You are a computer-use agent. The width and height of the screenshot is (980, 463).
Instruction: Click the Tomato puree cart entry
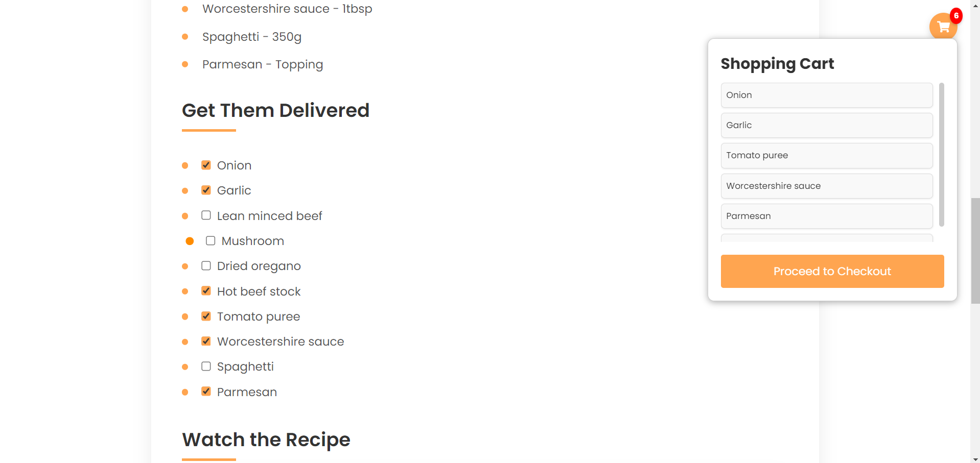826,155
